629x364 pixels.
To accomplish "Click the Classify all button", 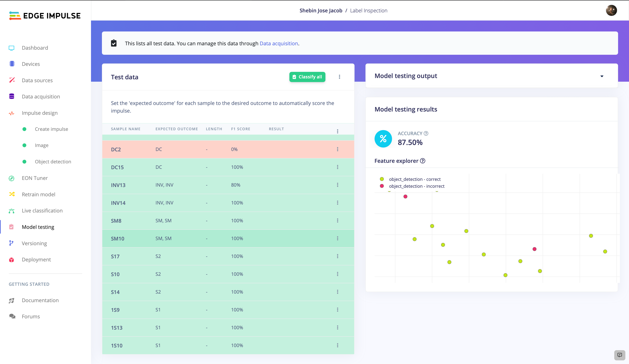I will (x=307, y=77).
